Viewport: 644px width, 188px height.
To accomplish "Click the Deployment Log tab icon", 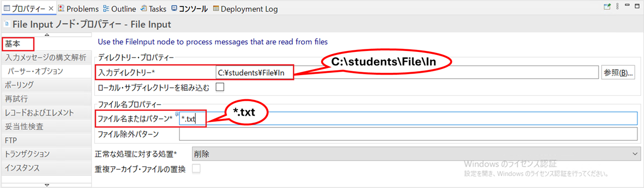I will click(x=216, y=9).
